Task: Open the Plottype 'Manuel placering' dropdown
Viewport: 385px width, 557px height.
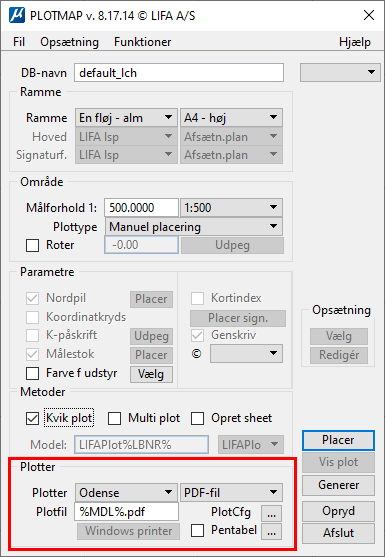Action: click(194, 227)
